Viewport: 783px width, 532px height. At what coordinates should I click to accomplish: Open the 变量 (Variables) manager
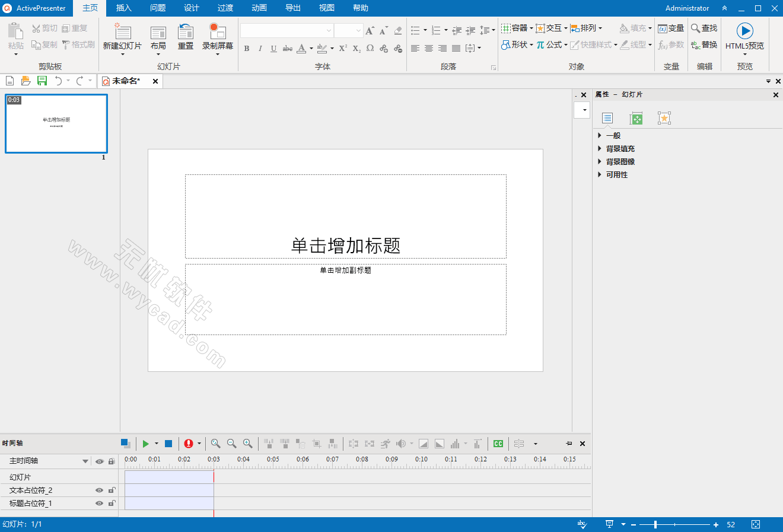click(x=671, y=27)
